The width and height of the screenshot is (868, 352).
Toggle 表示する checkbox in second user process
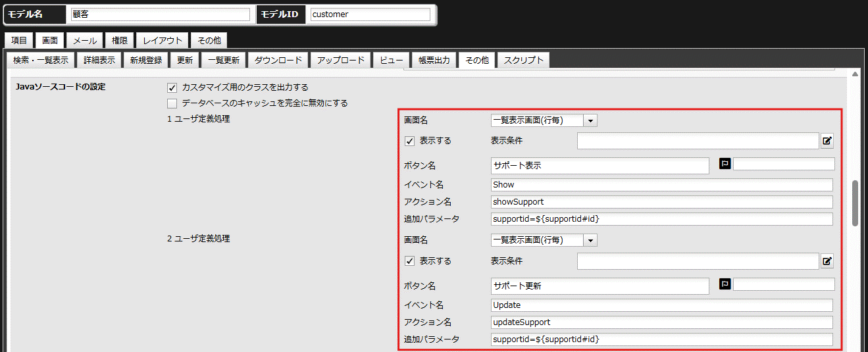coord(409,261)
